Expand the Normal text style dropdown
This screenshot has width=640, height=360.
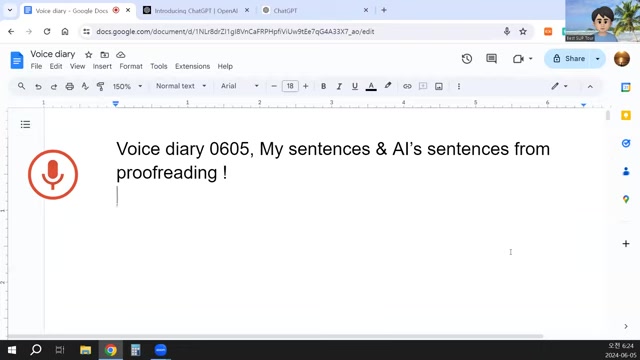181,86
